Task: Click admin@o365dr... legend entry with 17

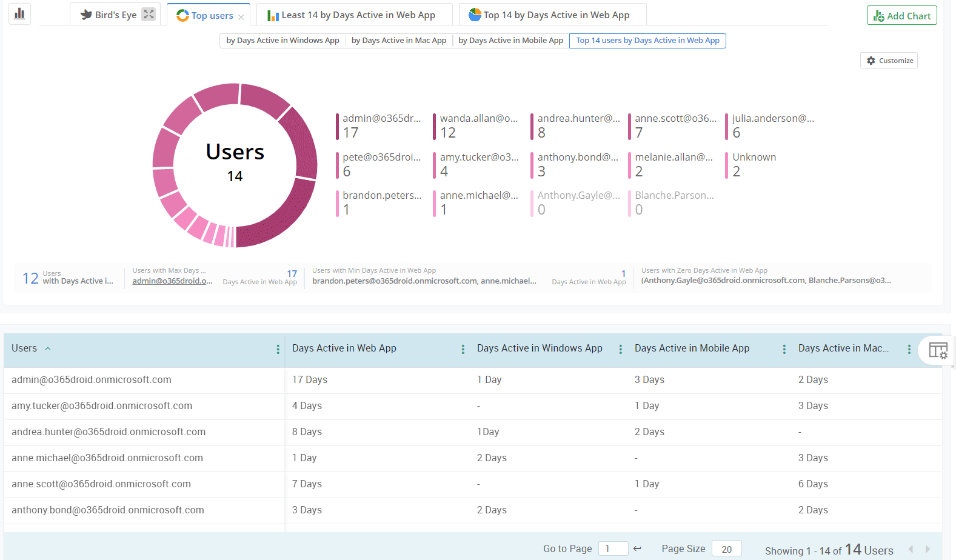Action: 379,126
